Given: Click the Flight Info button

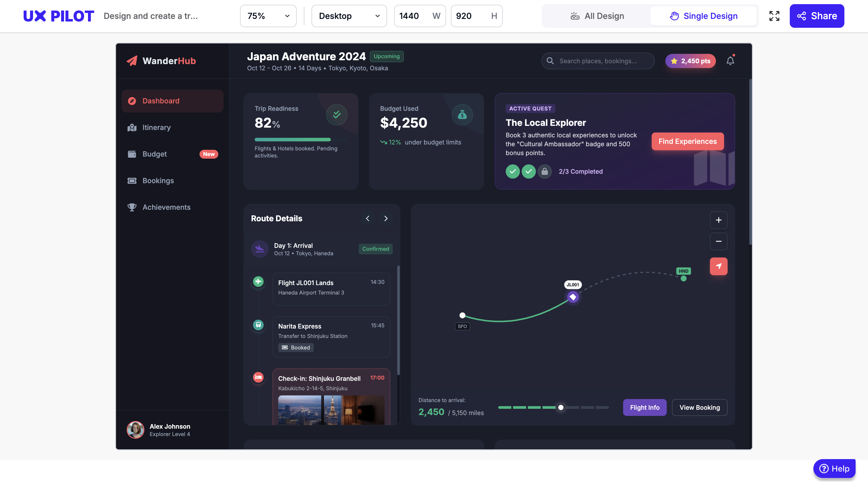Looking at the screenshot, I should pos(644,407).
